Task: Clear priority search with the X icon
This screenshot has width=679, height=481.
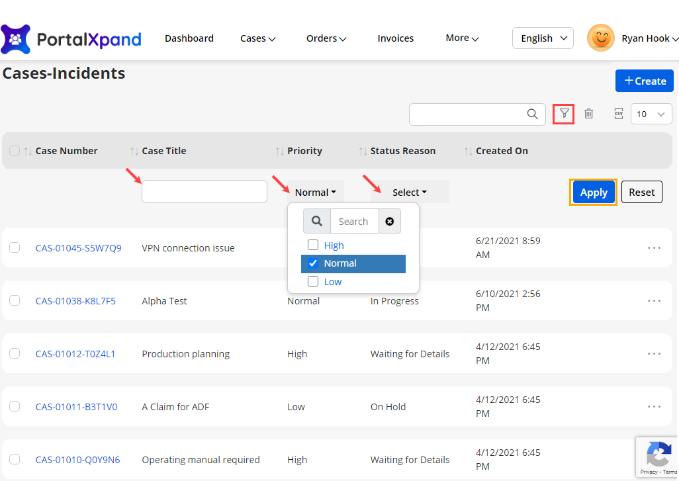Action: tap(389, 222)
